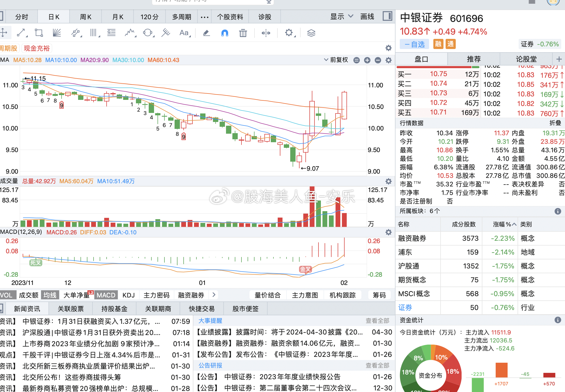Sort by 涨幅% column header

(504, 224)
